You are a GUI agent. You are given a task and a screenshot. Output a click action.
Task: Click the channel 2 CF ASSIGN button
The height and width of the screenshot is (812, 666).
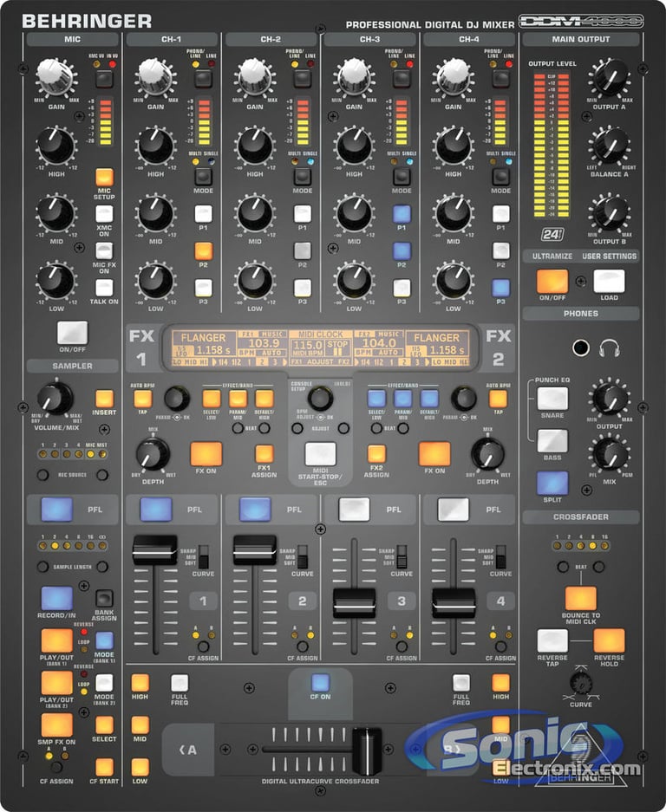pos(303,646)
